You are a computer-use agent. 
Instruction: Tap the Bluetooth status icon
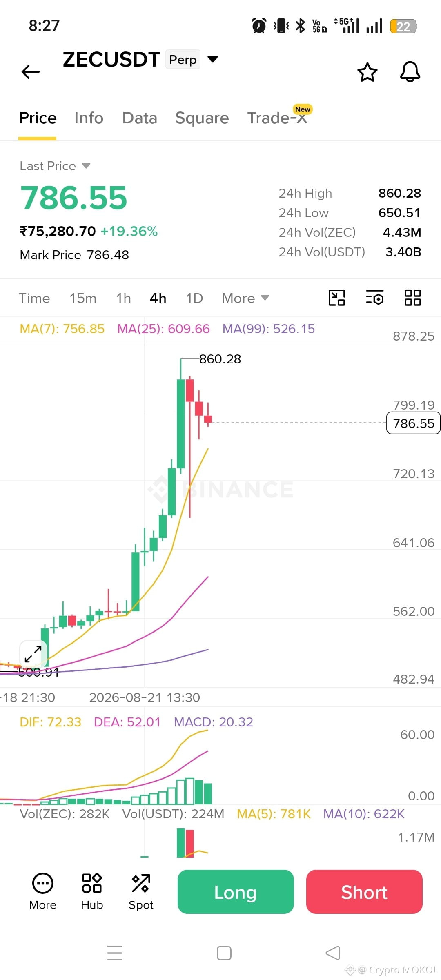(x=301, y=26)
